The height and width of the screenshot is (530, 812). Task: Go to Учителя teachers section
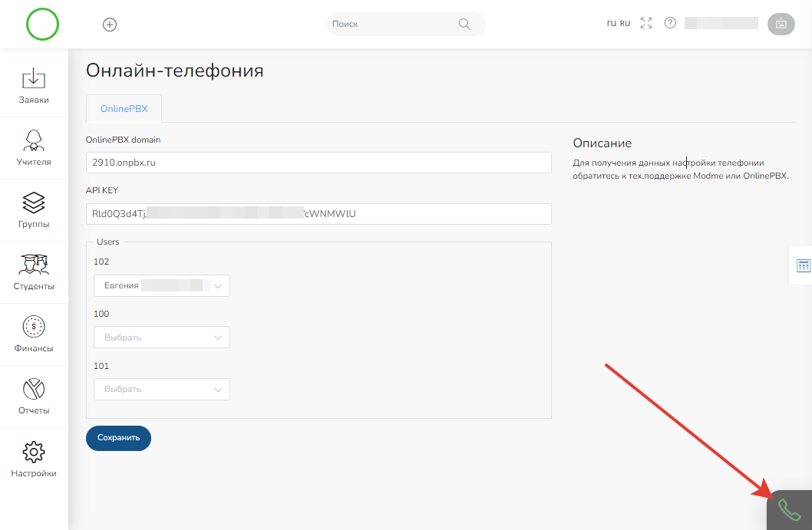tap(34, 148)
